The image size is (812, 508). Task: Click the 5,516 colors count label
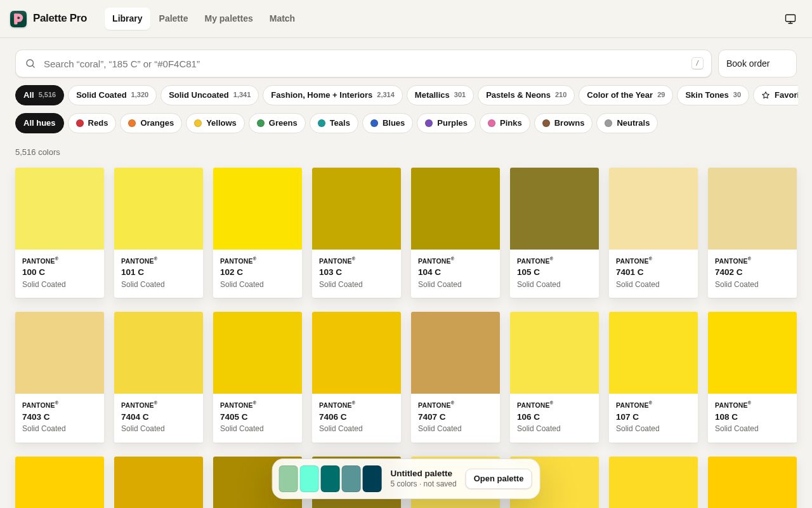coord(37,152)
